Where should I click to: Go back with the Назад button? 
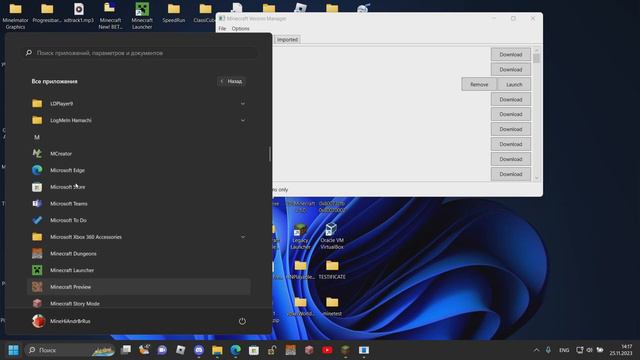231,81
